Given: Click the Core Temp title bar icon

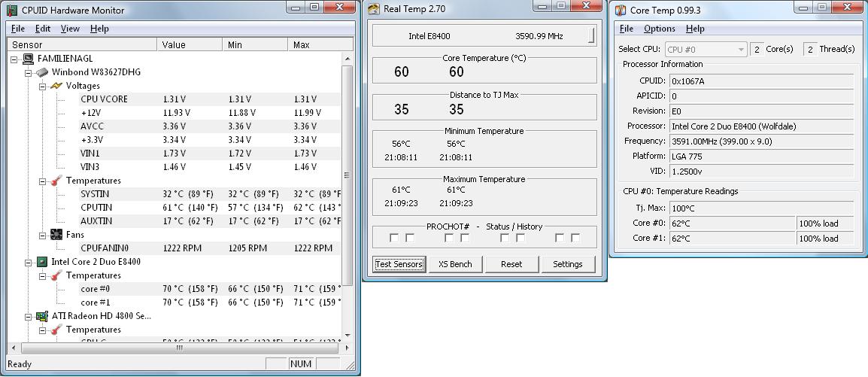Looking at the screenshot, I should pyautogui.click(x=621, y=10).
